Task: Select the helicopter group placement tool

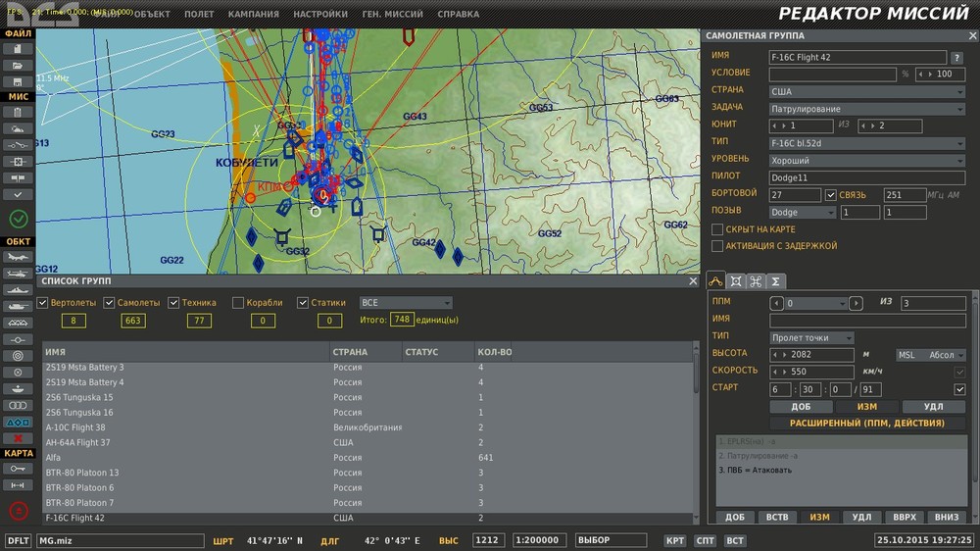Action: (18, 274)
